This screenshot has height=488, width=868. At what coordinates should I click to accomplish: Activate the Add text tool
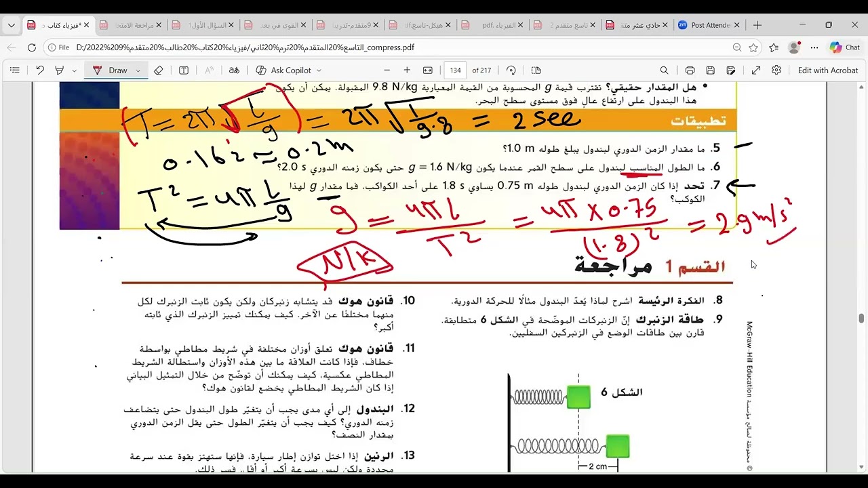point(184,70)
